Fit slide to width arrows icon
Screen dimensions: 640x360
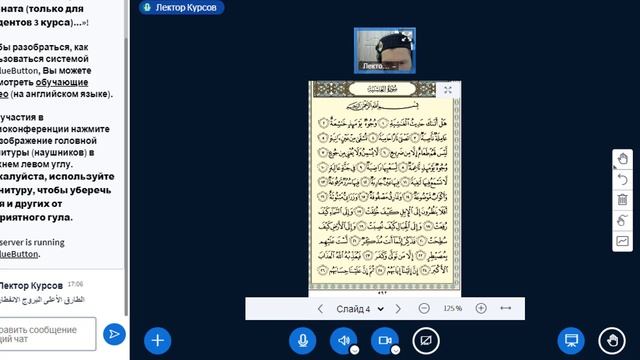(x=506, y=308)
